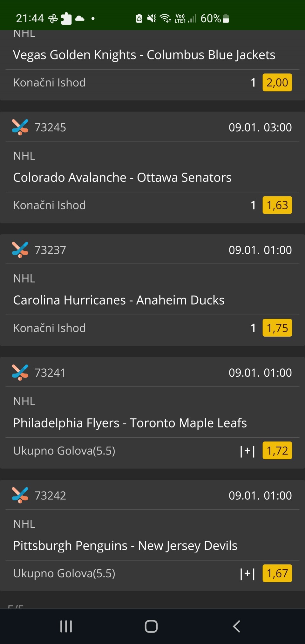Select the 1,67 odds for Penguins total goals
Image resolution: width=305 pixels, height=644 pixels.
[x=277, y=573]
